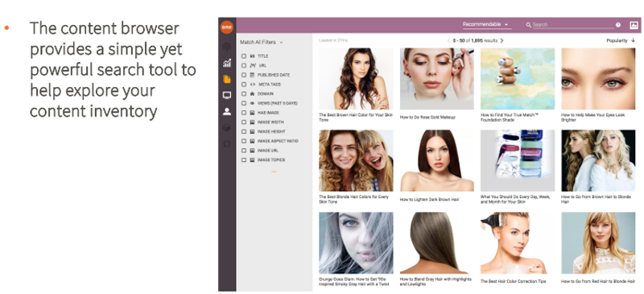This screenshot has width=644, height=294.
Task: Tick the Image Aspect Ratio checkbox
Action: tap(244, 141)
